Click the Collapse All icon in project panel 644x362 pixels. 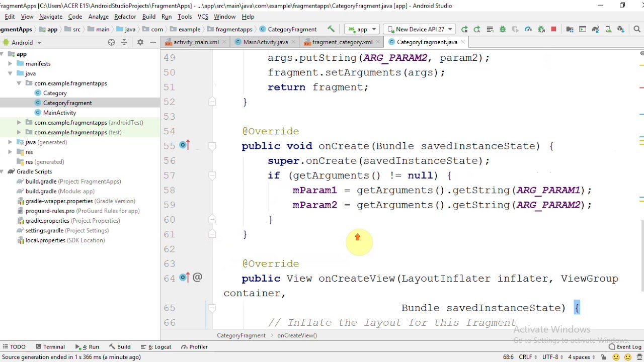(x=124, y=42)
